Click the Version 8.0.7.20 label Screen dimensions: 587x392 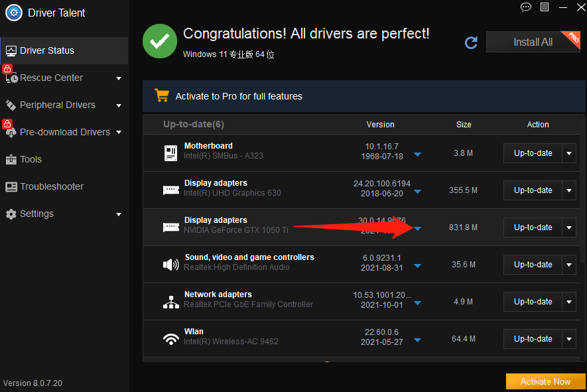[33, 383]
